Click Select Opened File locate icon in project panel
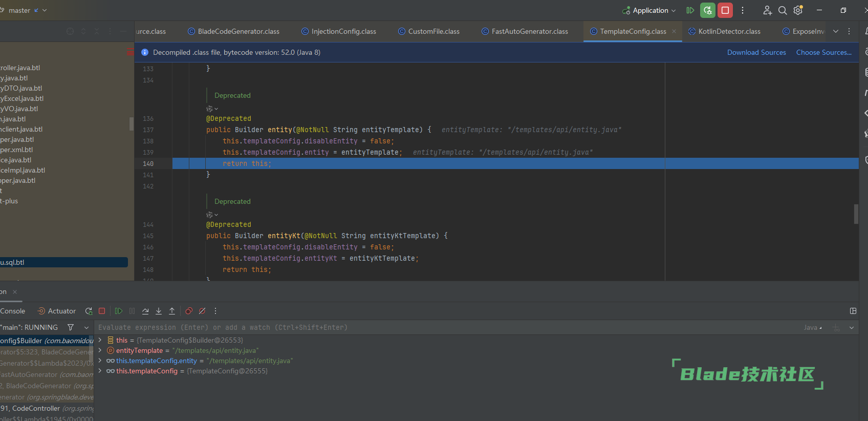 [x=70, y=31]
